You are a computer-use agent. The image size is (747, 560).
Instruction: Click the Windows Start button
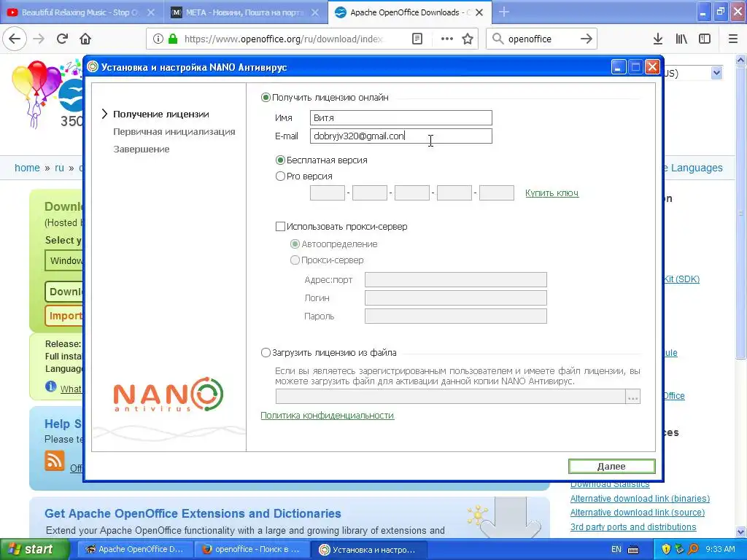[35, 549]
